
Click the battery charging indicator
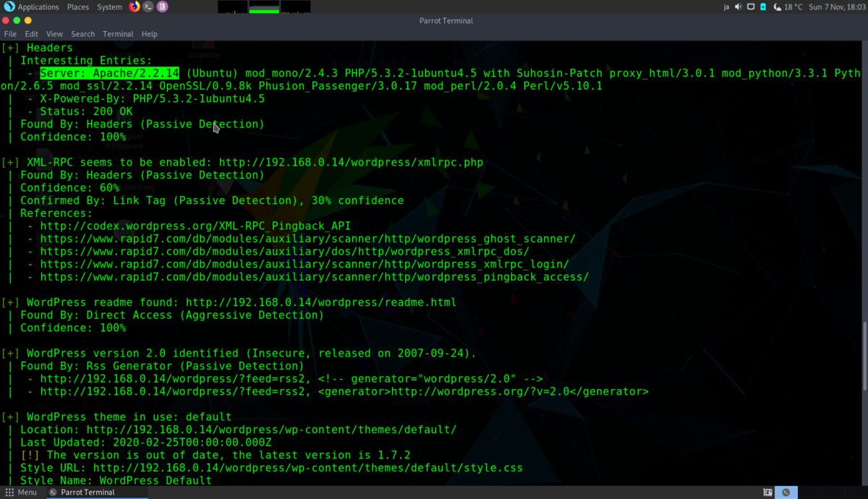pyautogui.click(x=763, y=7)
